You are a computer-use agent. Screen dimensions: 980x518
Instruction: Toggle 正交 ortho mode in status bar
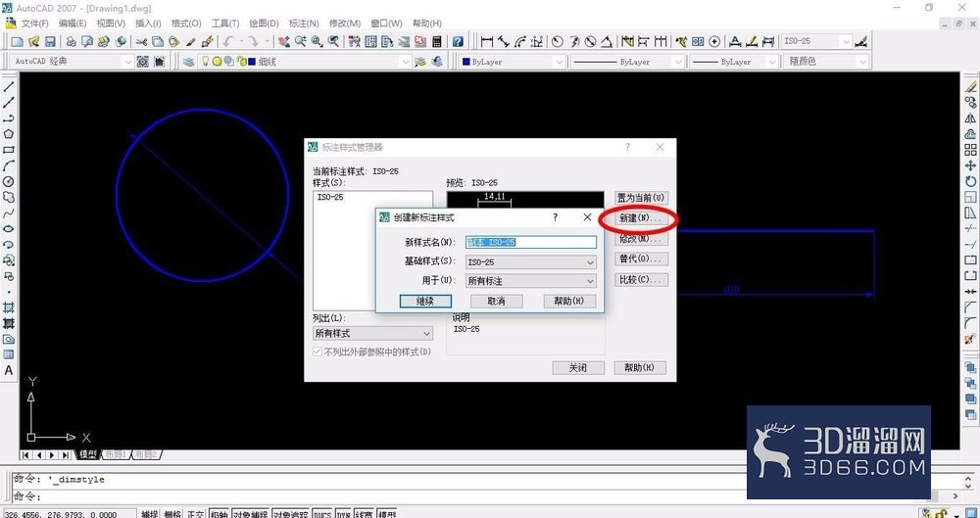click(x=196, y=514)
